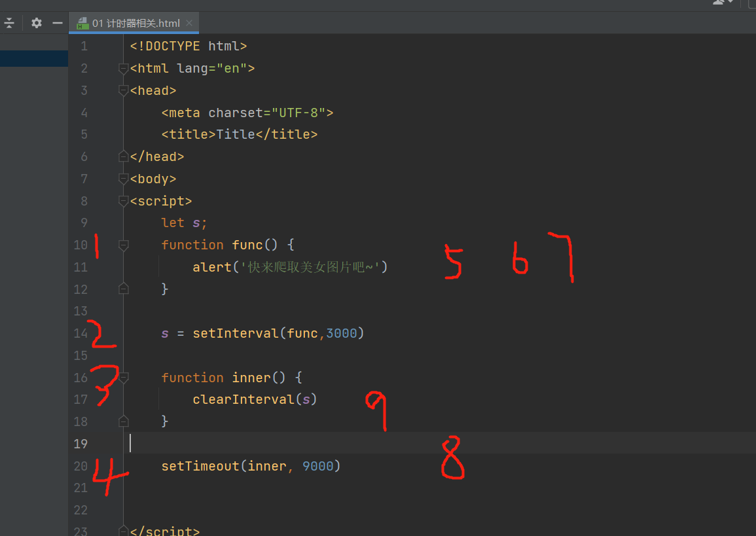Click line number 9 in the gutter

[84, 223]
